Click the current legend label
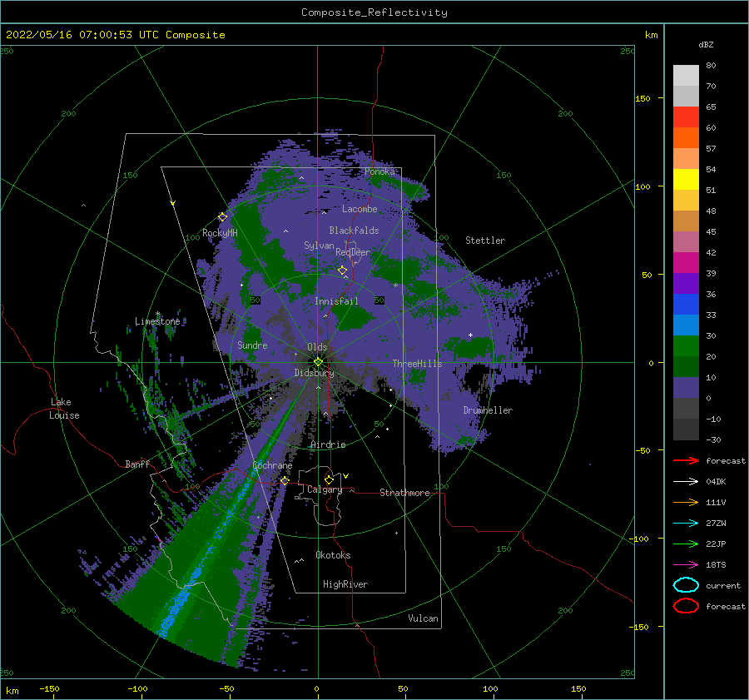Screen dimensions: 749x700 [723, 586]
